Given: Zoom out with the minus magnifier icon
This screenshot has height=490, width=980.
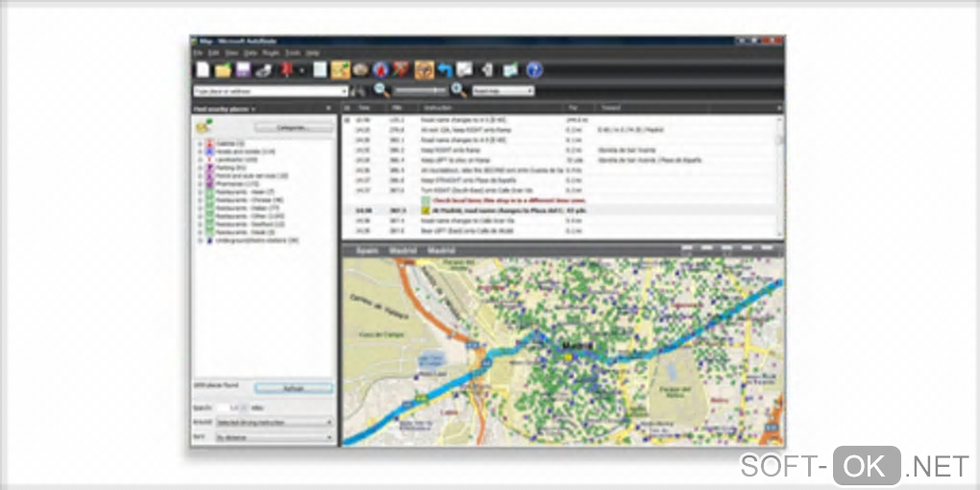Looking at the screenshot, I should (x=381, y=90).
